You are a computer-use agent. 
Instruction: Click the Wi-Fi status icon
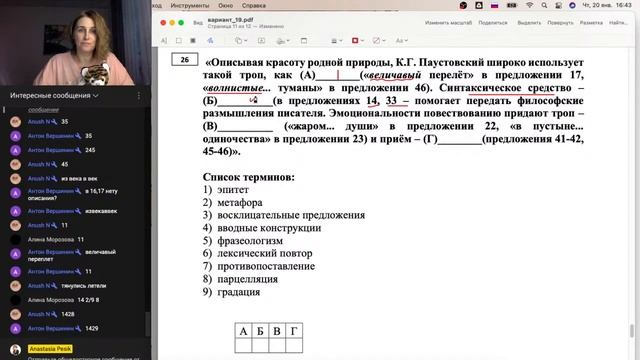529,5
